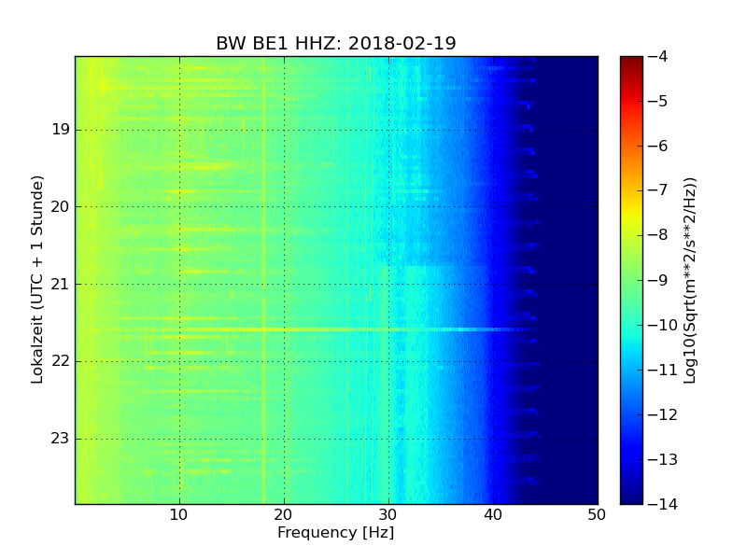Click the colorbar tick label '−12'
This screenshot has height=560, width=747.
[663, 414]
